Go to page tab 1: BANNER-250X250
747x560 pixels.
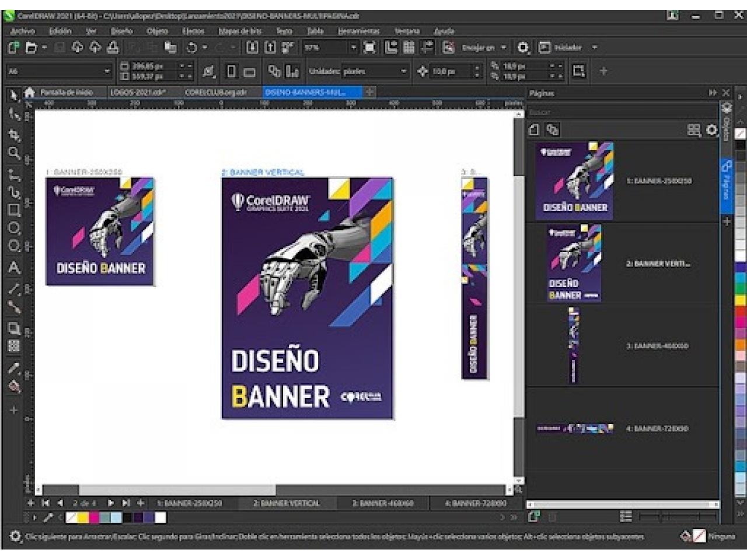pos(189,503)
